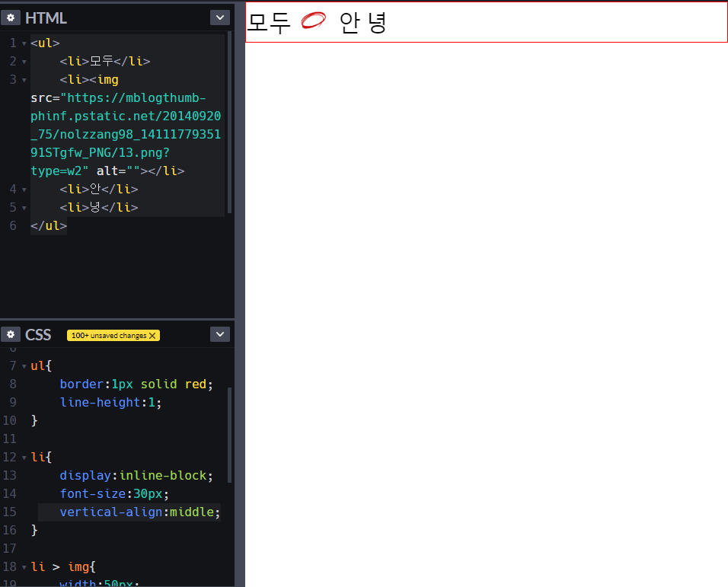Collapse the fold arrow on HTML line 3
Screen dimensions: 728x587
(24, 80)
